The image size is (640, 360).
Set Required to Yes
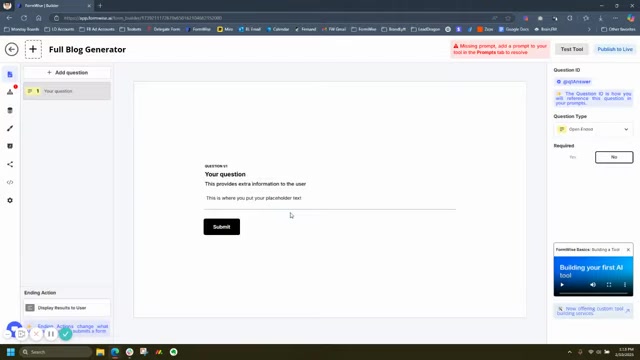(573, 157)
